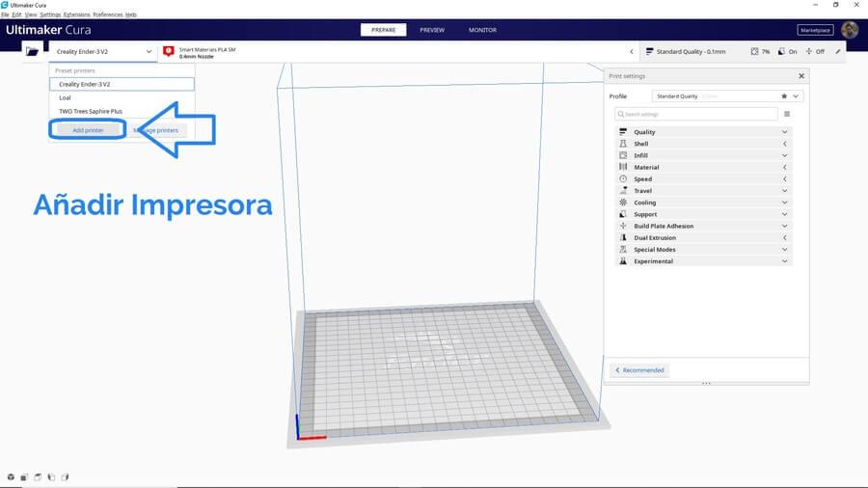Click the Experimental category icon

click(623, 261)
